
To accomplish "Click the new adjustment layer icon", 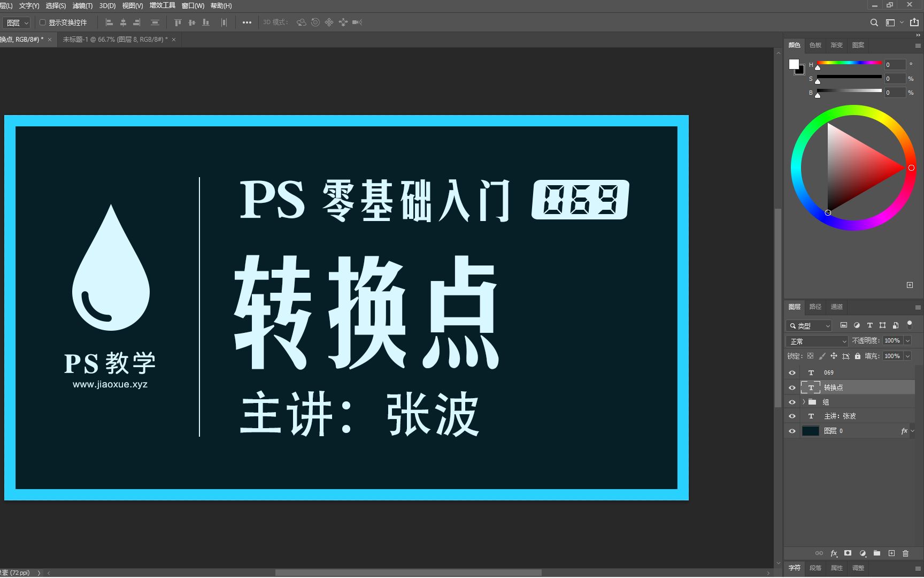I will coord(863,553).
